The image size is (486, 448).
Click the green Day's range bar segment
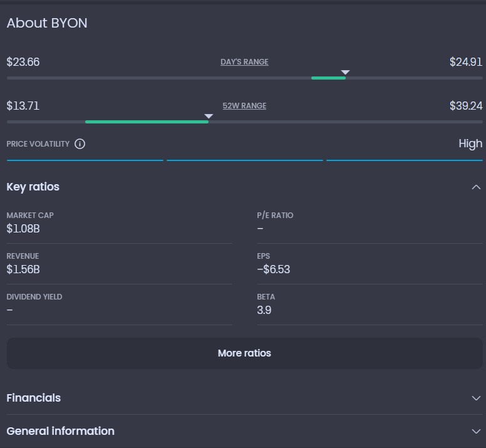(x=328, y=78)
